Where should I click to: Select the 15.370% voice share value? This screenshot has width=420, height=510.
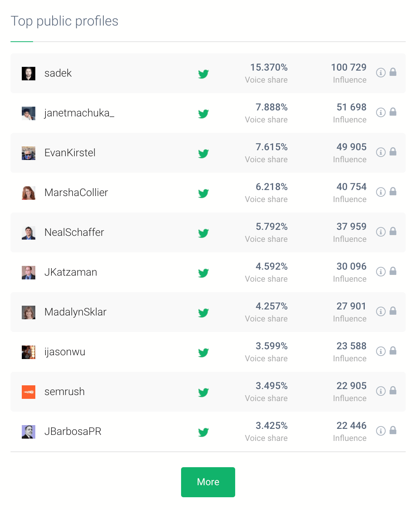click(x=269, y=67)
